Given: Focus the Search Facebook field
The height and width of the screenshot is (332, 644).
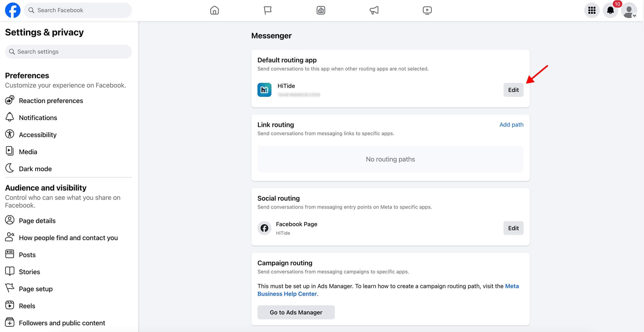Looking at the screenshot, I should (77, 10).
